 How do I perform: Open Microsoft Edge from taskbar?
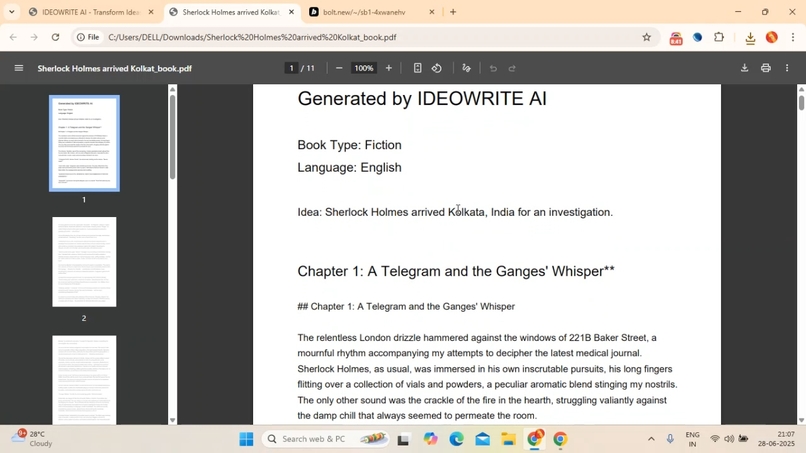click(456, 439)
